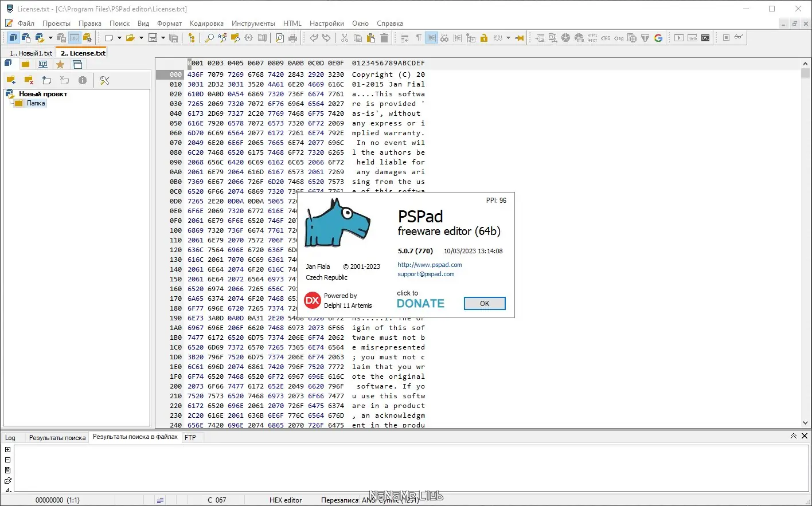Open the Инструменты menu

tap(253, 23)
